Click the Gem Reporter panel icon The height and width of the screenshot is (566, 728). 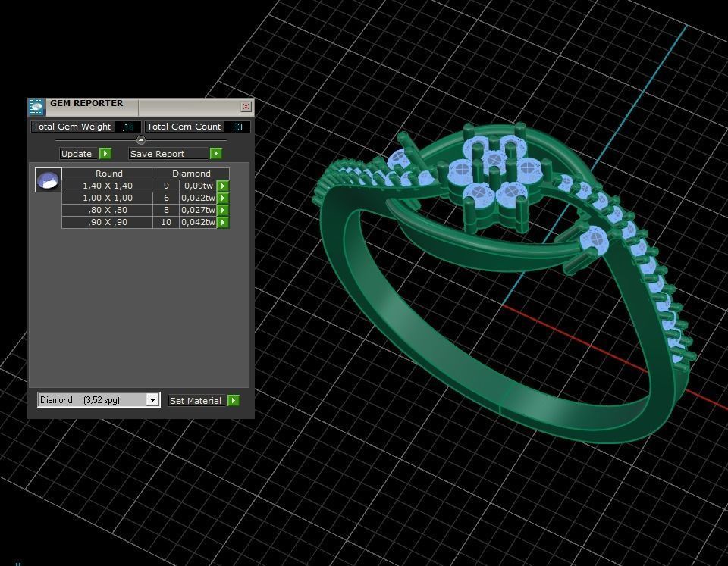click(x=36, y=107)
